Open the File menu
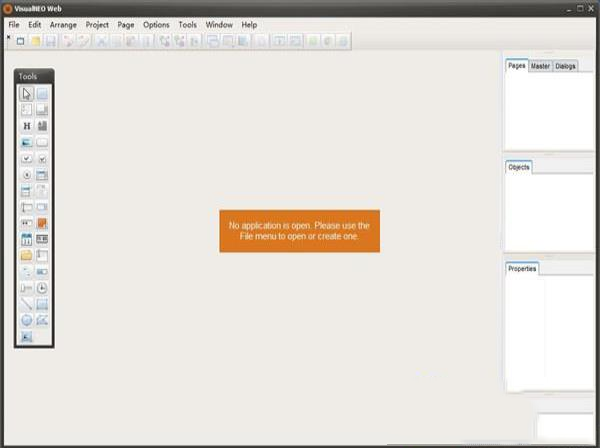600x448 pixels. click(x=14, y=24)
